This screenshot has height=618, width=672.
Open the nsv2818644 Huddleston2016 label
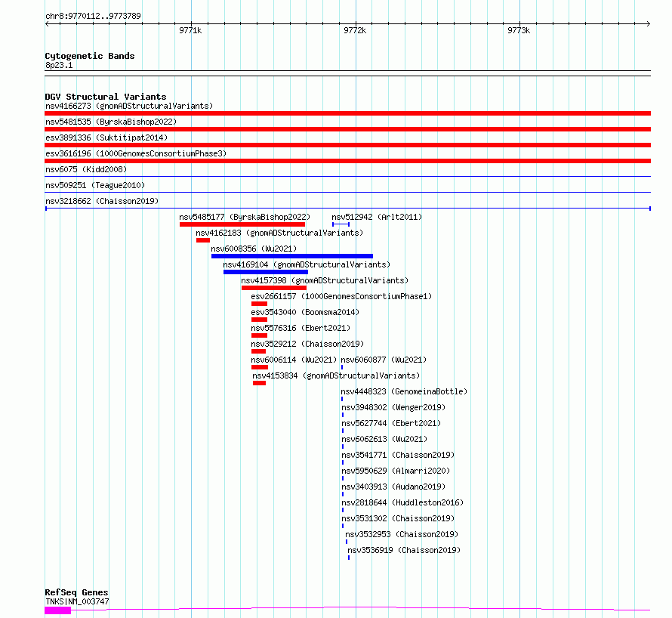[402, 502]
